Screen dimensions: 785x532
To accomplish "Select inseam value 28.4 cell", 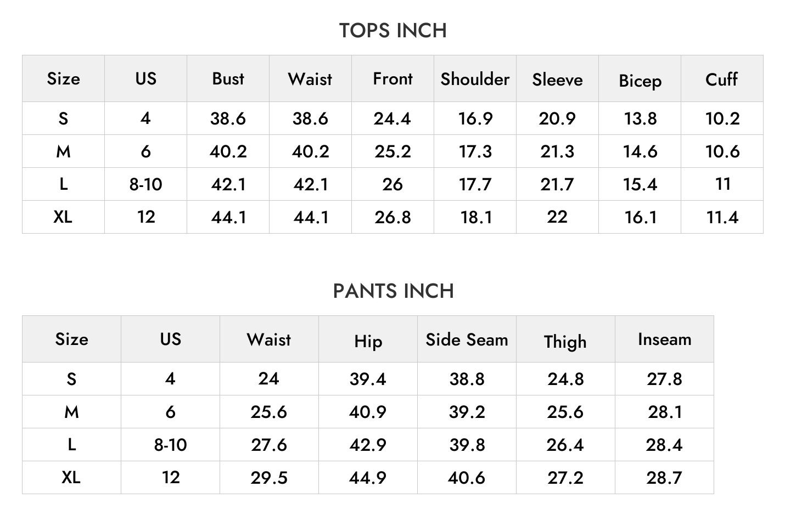I will tap(664, 445).
